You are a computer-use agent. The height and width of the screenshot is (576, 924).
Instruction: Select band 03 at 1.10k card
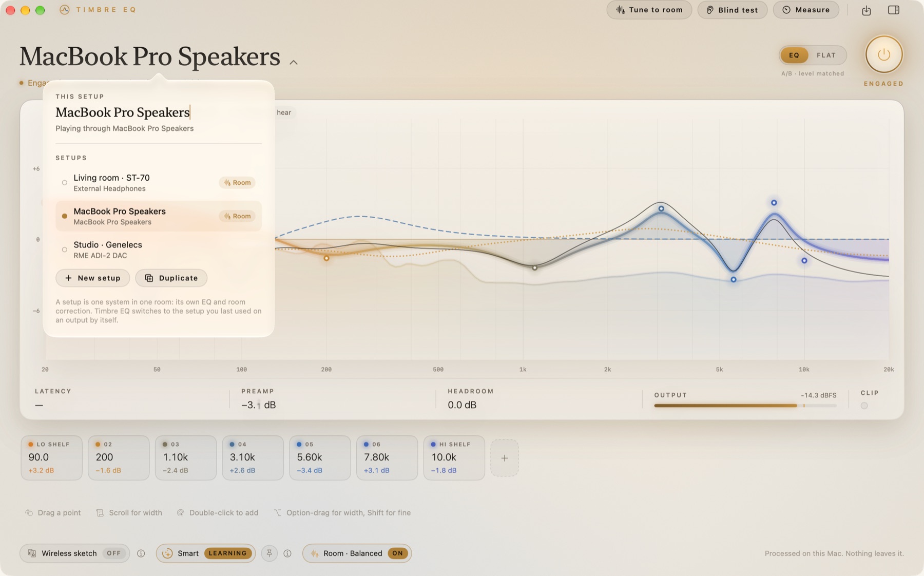pyautogui.click(x=186, y=457)
